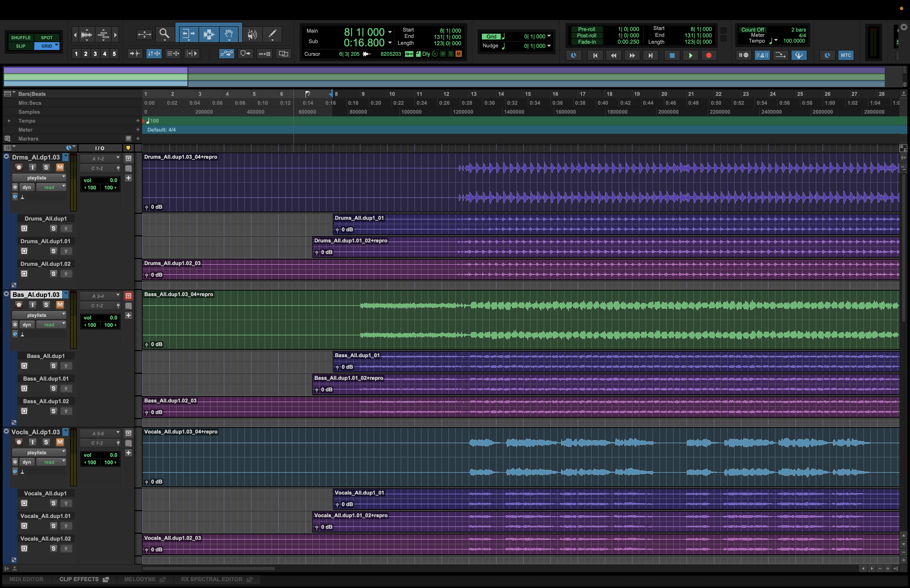Mute the Bas_Al.dup1.03 track
This screenshot has width=910, height=588.
pyautogui.click(x=60, y=305)
